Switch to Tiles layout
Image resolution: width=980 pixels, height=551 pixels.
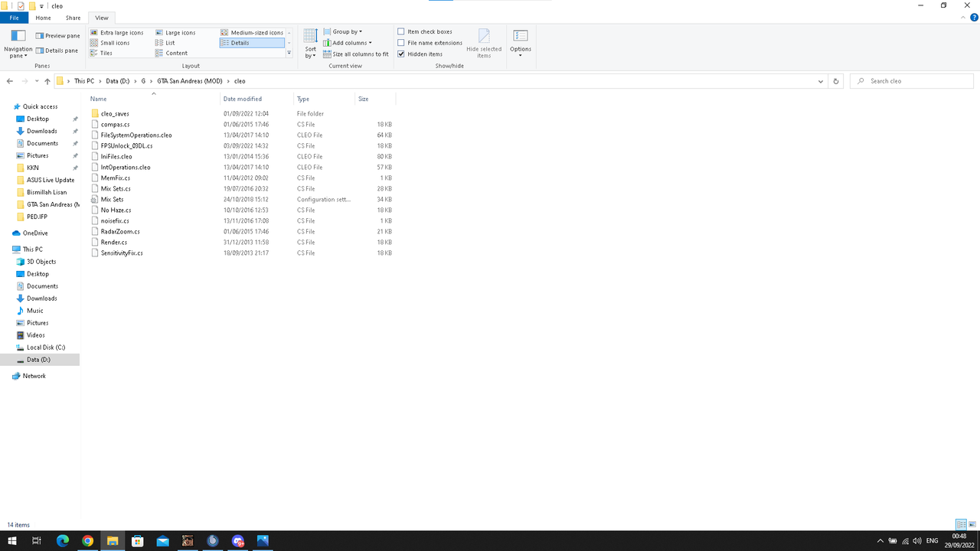(100, 53)
